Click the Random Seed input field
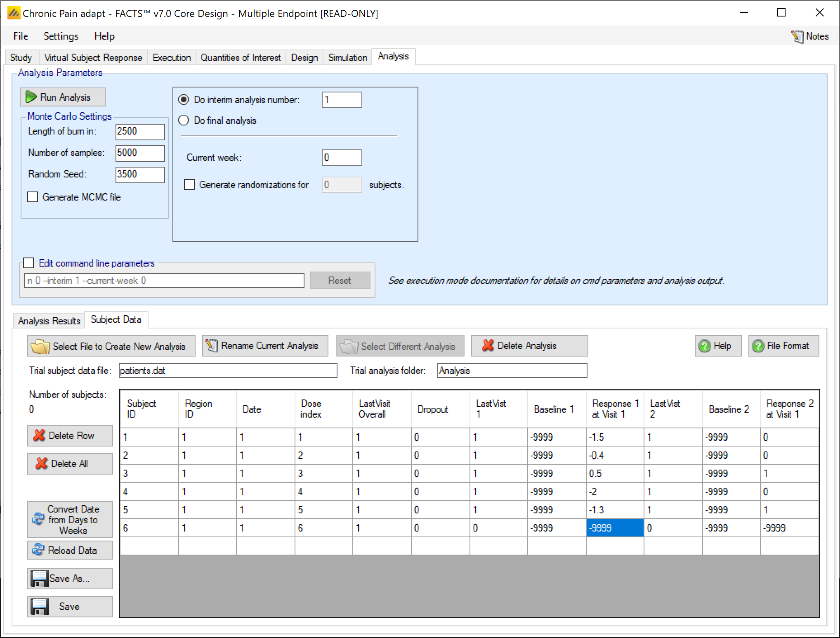840x638 pixels. click(x=140, y=174)
